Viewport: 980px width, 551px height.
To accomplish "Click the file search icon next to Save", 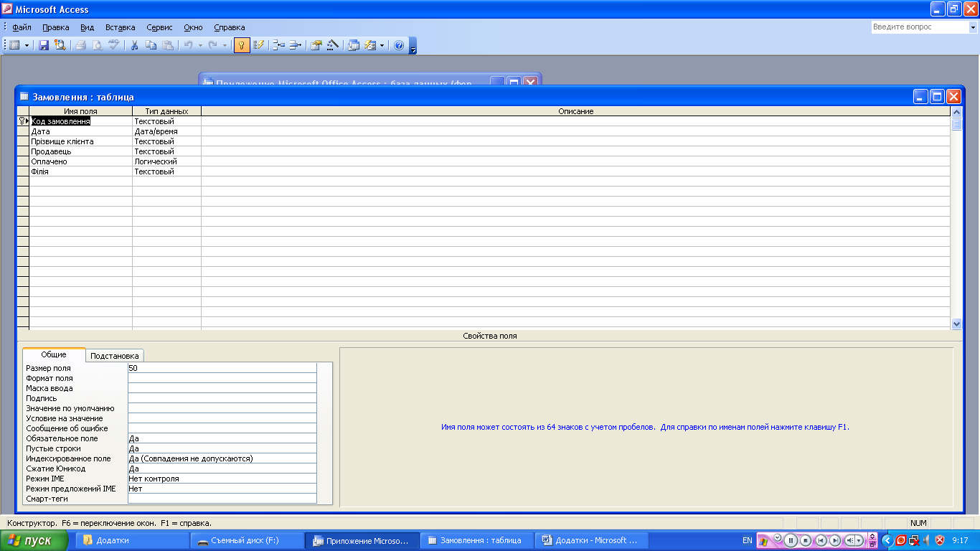I will pos(60,45).
